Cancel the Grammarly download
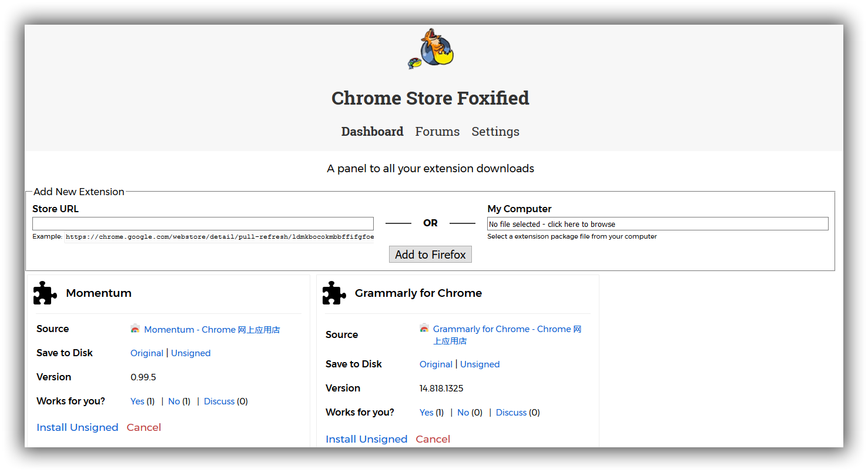868x472 pixels. click(433, 439)
